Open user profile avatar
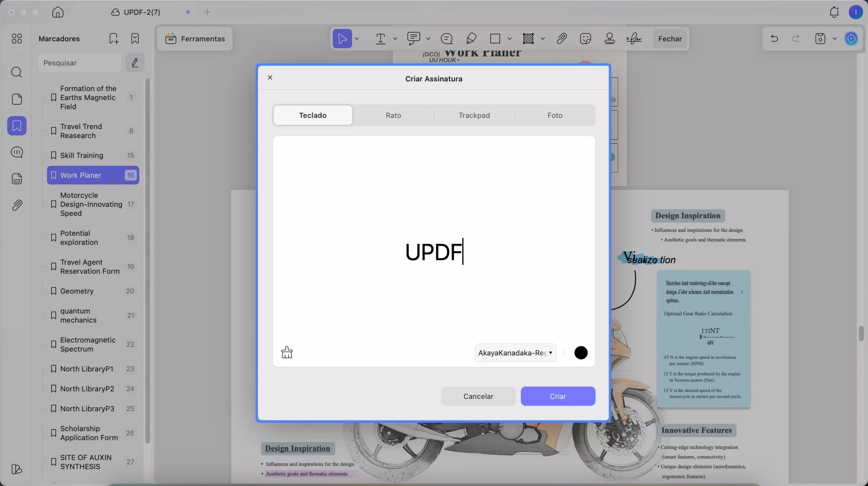868x486 pixels. [x=855, y=12]
